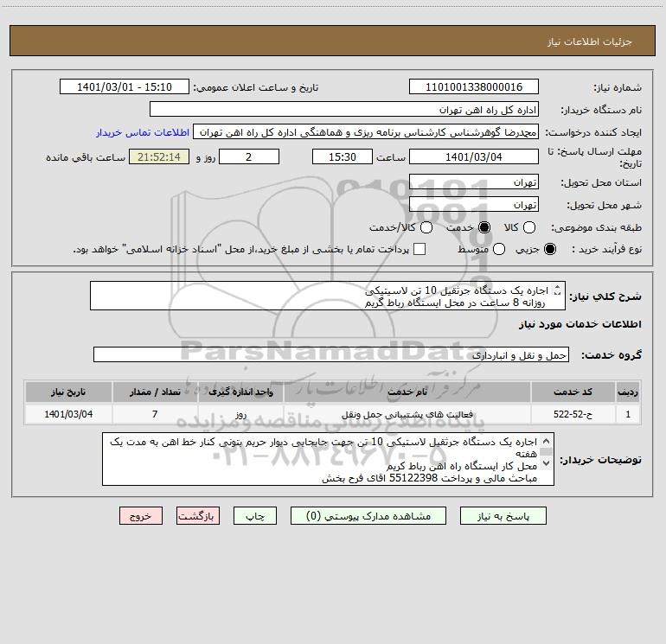The width and height of the screenshot is (666, 644).
Task: Click the ردیف column header
Action: [628, 392]
